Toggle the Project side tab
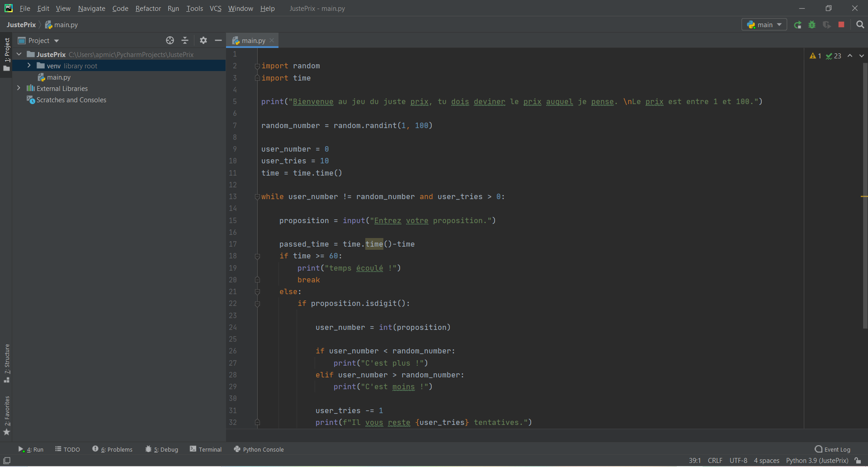868x467 pixels. (7, 54)
